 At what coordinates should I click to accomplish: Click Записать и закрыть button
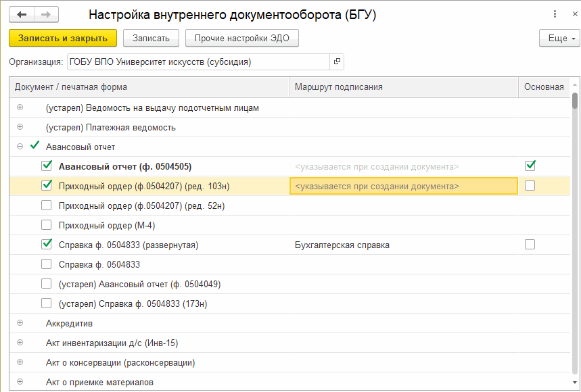point(63,39)
